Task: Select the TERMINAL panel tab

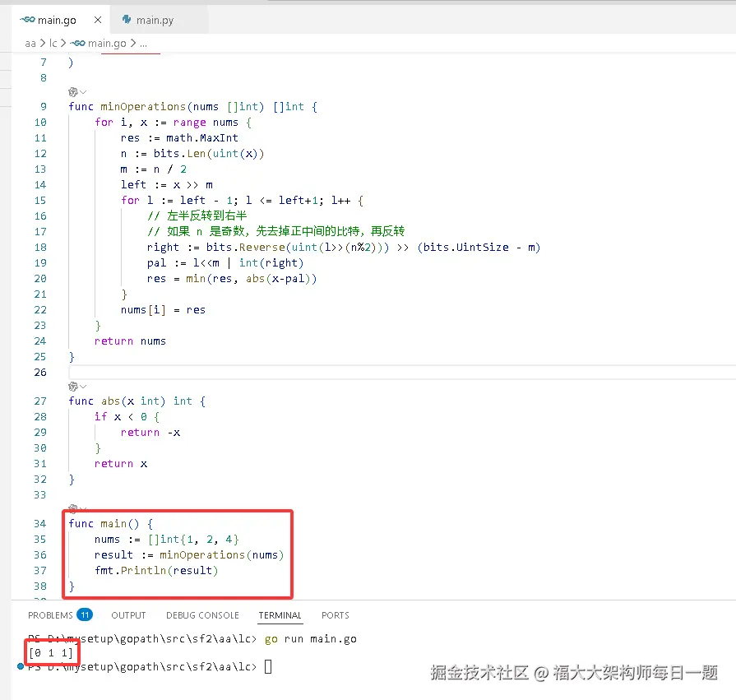Action: 280,615
